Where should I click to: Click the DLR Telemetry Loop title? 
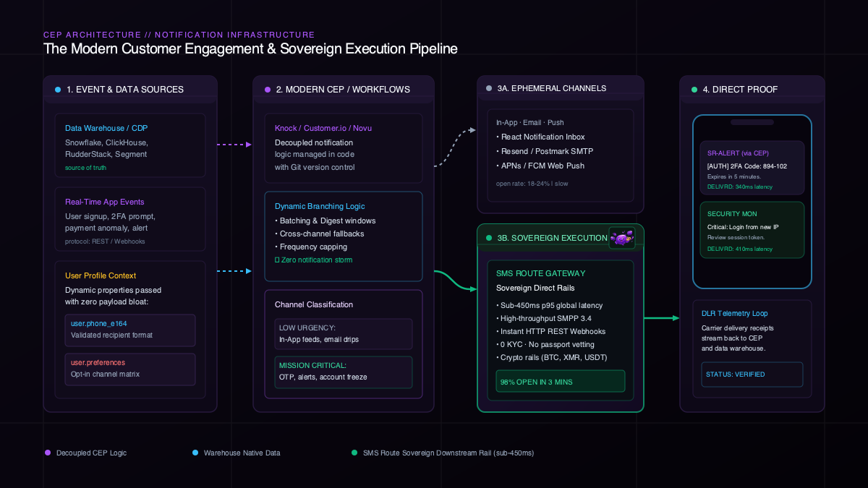(x=735, y=313)
